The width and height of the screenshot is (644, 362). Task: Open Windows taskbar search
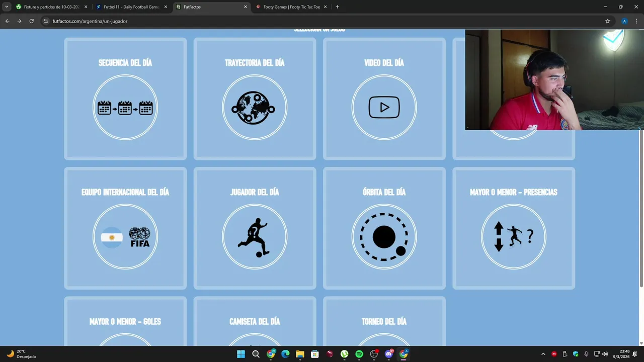tap(256, 354)
